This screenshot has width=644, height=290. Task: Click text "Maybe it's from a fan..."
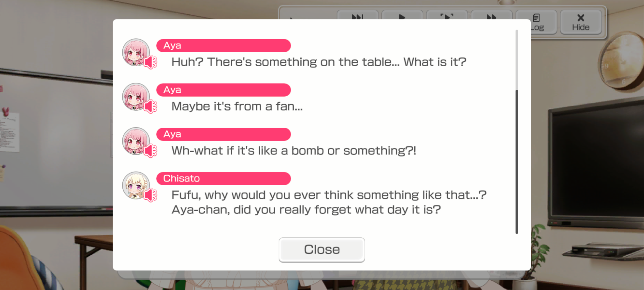pyautogui.click(x=237, y=107)
